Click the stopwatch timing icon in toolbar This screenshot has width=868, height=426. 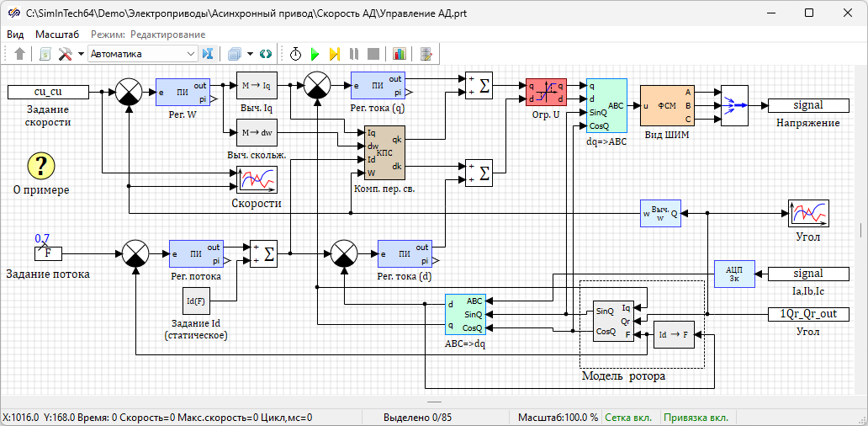click(296, 54)
